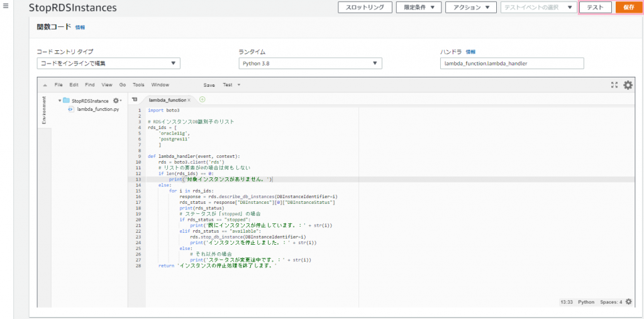Screen dimensions: 644x319
Task: Open the code entry type dropdown
Action: pos(108,64)
